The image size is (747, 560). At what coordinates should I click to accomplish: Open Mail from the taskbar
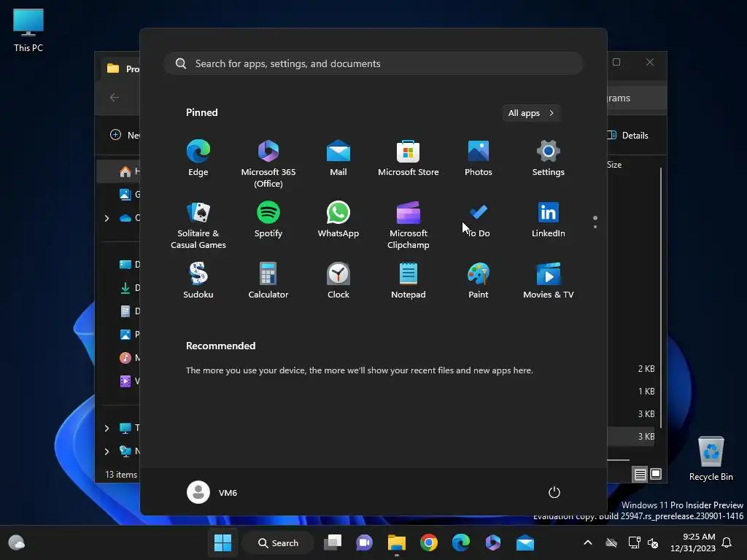(x=525, y=542)
